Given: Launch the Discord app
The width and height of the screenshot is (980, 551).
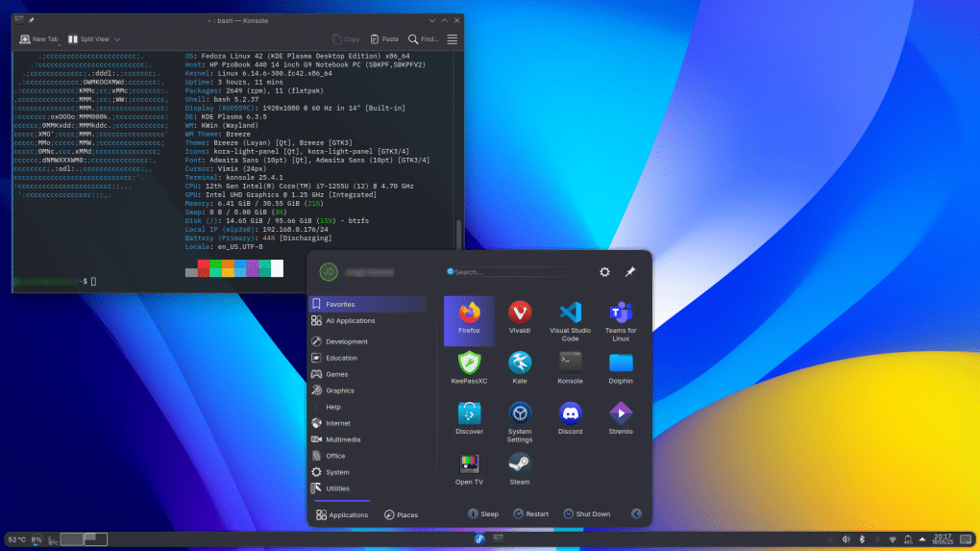Looking at the screenshot, I should (570, 418).
